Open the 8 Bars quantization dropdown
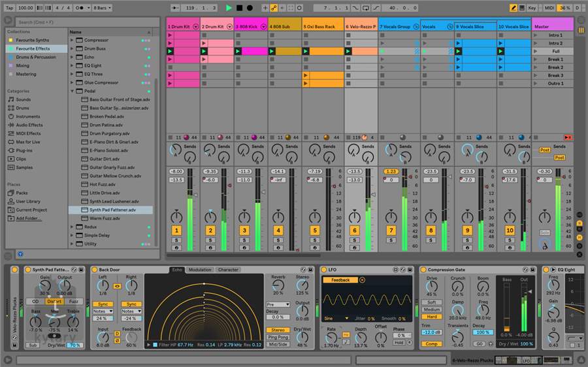The height and width of the screenshot is (367, 588). (102, 8)
